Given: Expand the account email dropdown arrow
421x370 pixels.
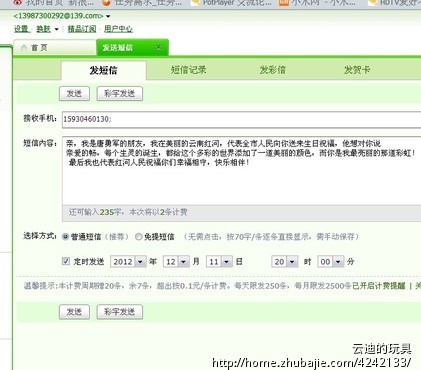Looking at the screenshot, I should pos(108,16).
